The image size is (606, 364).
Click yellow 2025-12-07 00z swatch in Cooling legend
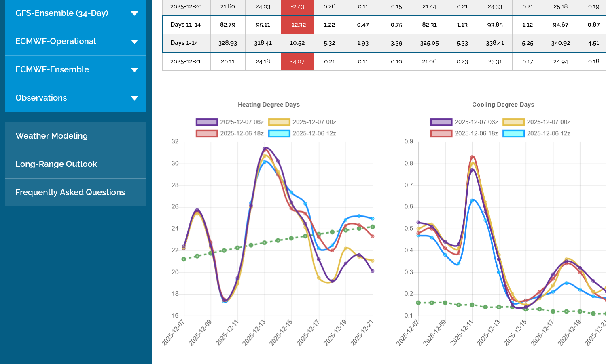click(x=513, y=122)
